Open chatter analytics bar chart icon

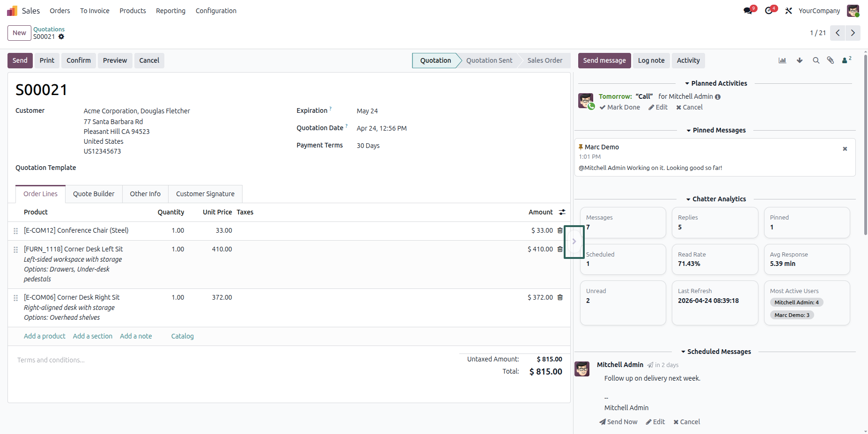(x=782, y=60)
